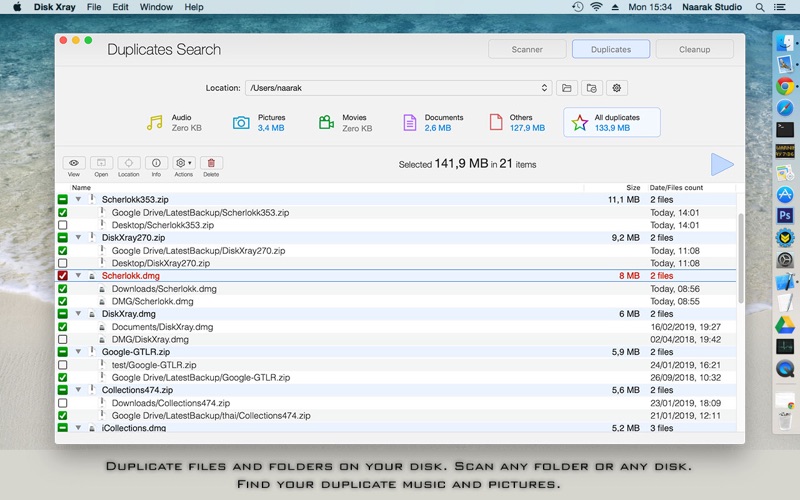Collapse the Collections474.zip group

(x=79, y=390)
